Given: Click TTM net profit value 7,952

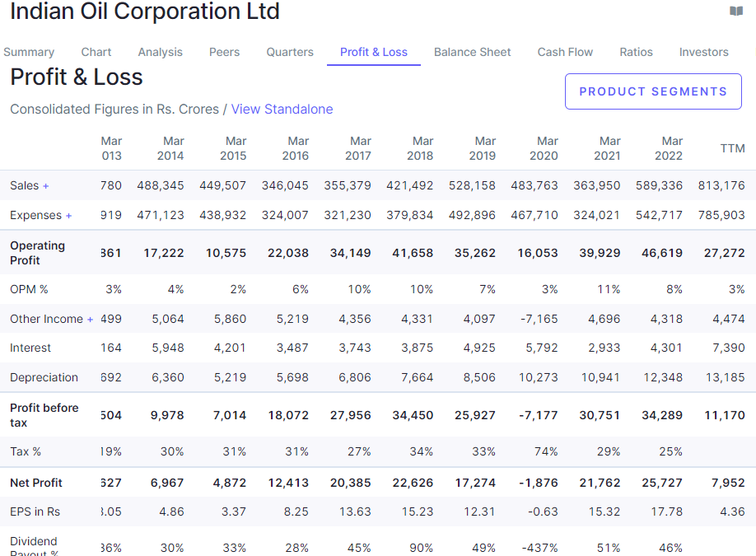Looking at the screenshot, I should [728, 484].
